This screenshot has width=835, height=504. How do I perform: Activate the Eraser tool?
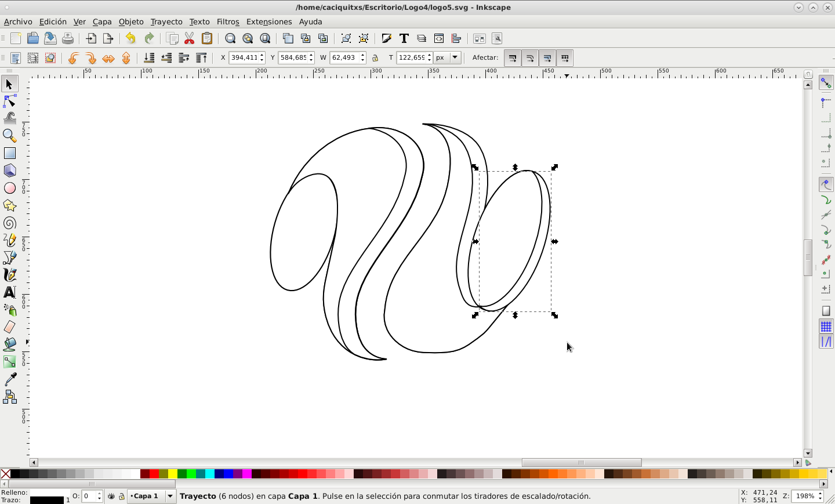(10, 327)
